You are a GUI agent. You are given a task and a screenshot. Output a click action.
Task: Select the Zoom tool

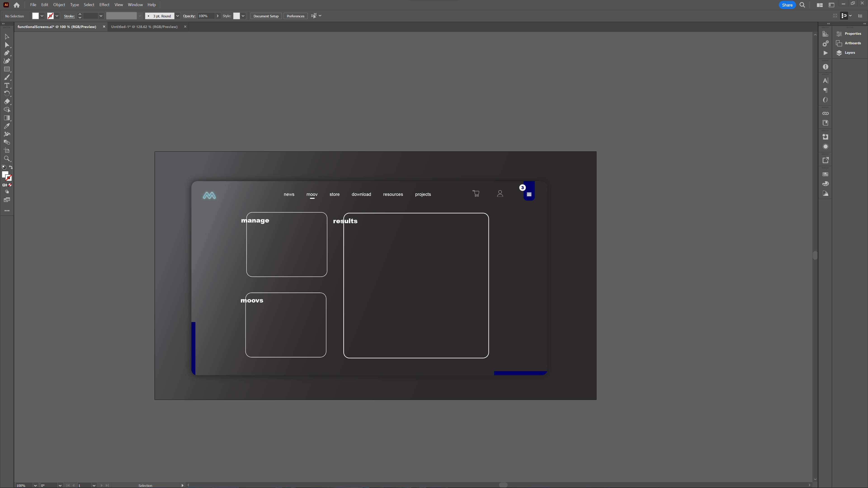[7, 159]
